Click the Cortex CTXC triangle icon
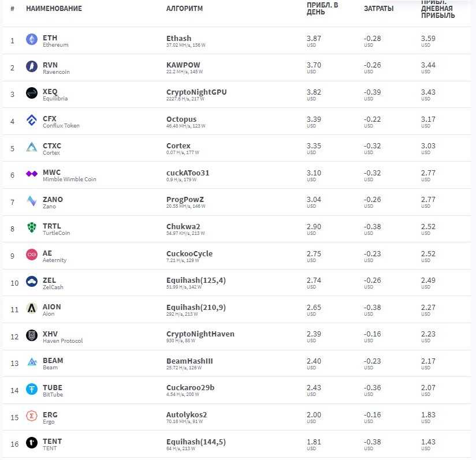Viewport: 476px width, 460px height. click(x=32, y=147)
